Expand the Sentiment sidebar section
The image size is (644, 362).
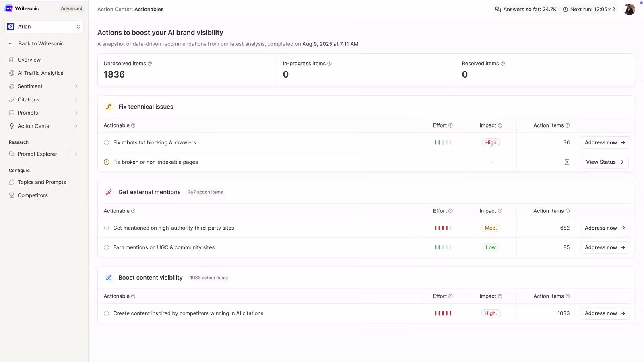click(76, 86)
